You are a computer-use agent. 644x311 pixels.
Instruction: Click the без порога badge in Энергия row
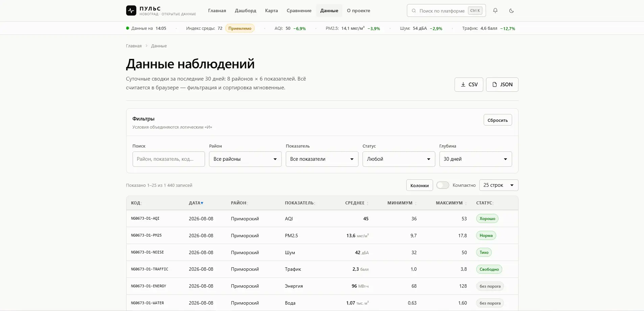(x=490, y=286)
